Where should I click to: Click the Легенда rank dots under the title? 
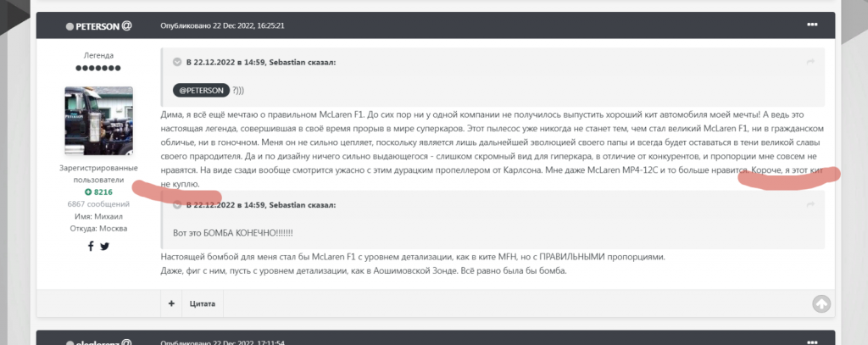99,68
